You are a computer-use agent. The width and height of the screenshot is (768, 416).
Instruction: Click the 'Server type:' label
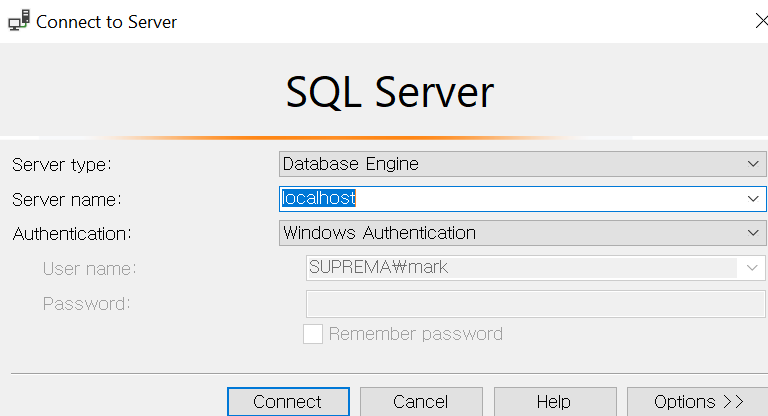tap(62, 165)
